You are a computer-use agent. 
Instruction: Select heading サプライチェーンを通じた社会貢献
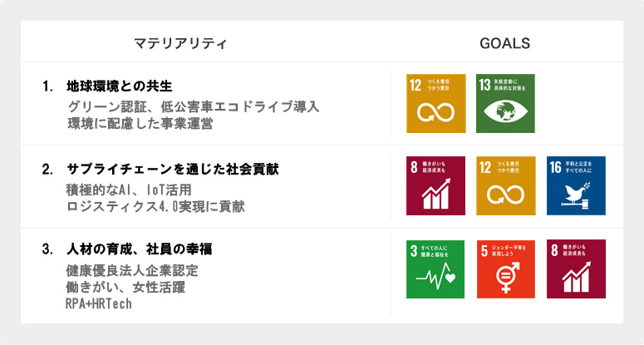[173, 169]
